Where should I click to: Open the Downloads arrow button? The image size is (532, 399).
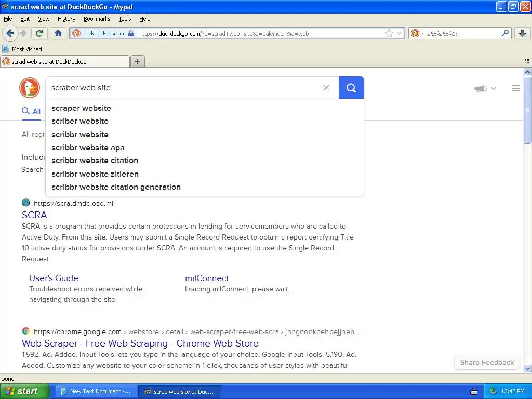coord(523,33)
